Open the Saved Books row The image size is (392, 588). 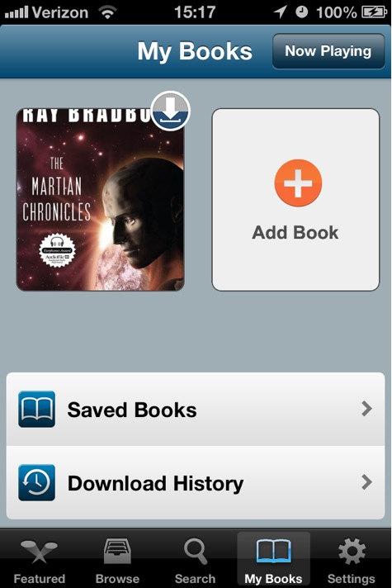coord(196,409)
